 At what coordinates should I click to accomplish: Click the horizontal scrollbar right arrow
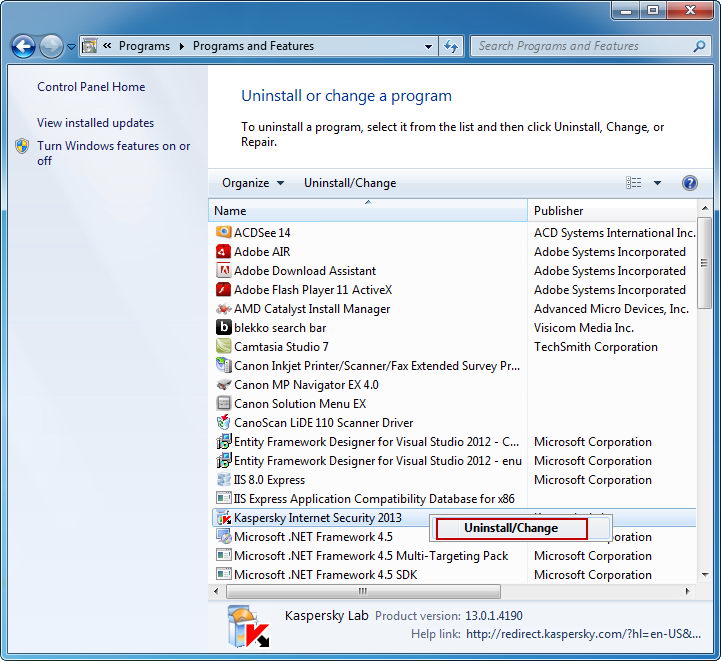click(688, 591)
